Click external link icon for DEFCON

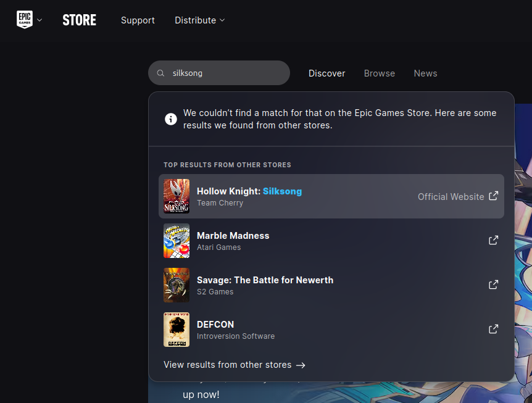pyautogui.click(x=493, y=329)
